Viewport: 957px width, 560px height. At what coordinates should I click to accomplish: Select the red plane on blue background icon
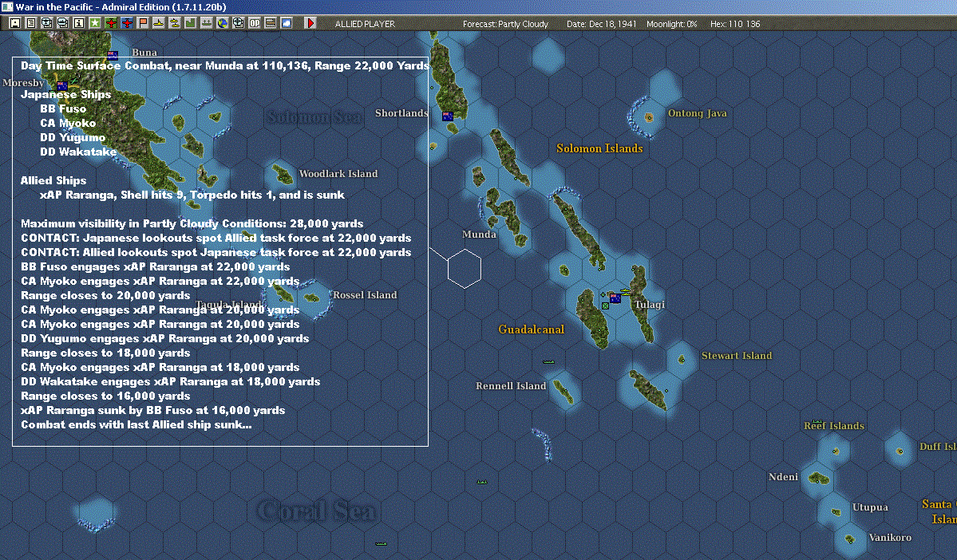point(127,23)
